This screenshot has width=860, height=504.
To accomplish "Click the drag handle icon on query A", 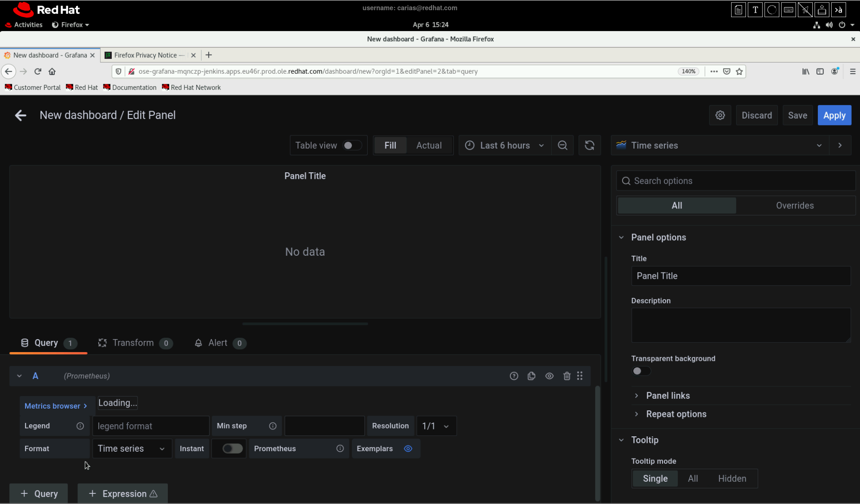I will [x=580, y=376].
